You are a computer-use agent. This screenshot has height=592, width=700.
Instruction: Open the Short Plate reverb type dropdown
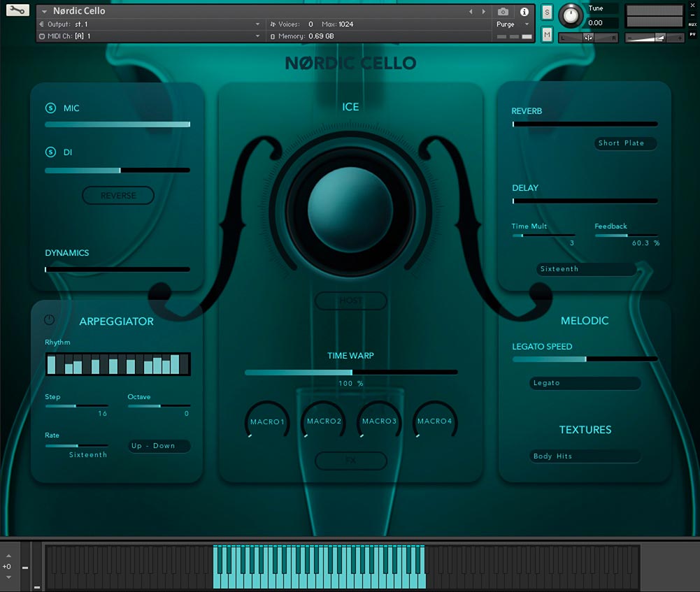(624, 143)
